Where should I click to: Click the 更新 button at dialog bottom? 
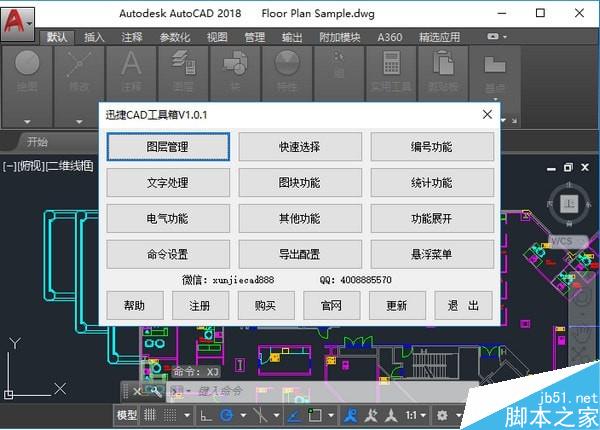(x=397, y=305)
